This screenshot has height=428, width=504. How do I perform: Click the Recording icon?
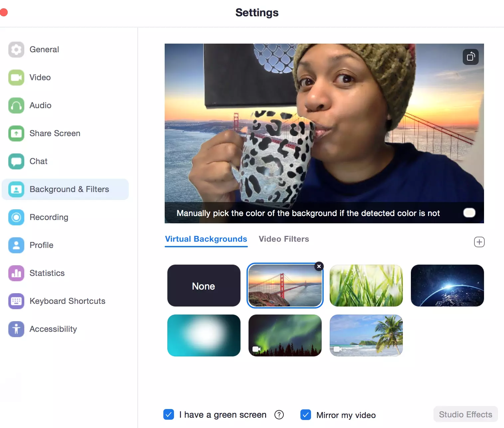coord(16,217)
